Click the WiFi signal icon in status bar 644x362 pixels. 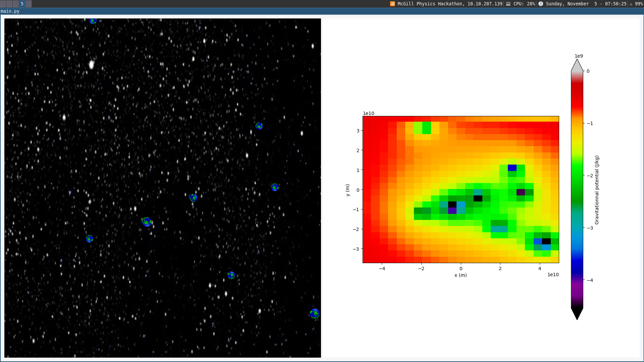coord(392,4)
